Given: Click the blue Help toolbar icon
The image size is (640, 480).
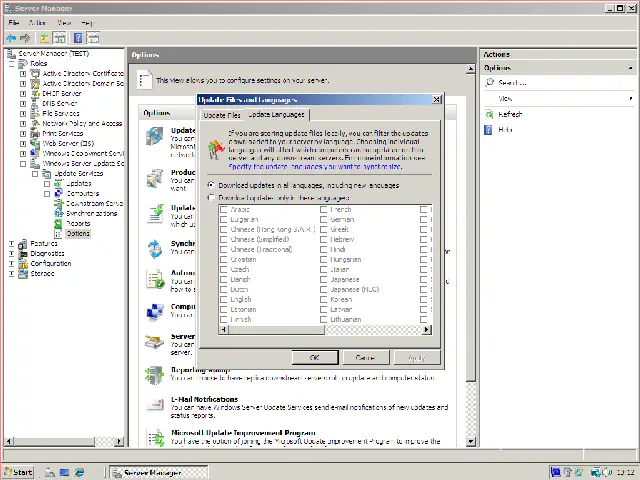Looking at the screenshot, I should (78, 38).
